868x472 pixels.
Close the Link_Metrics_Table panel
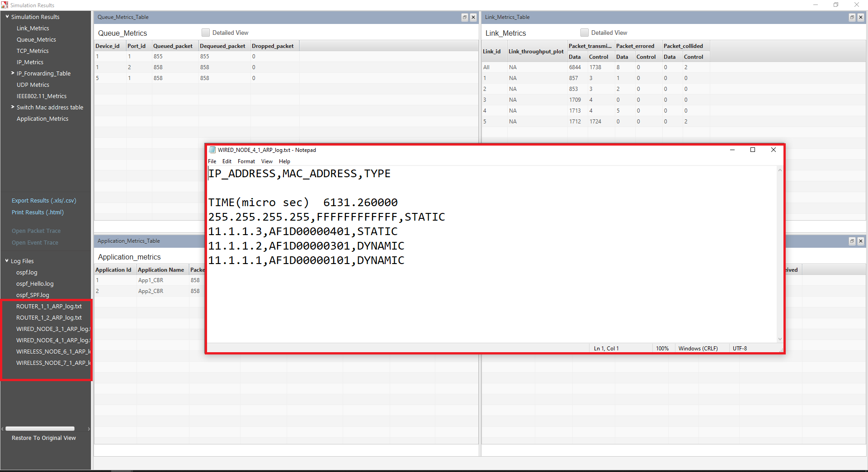pos(860,17)
